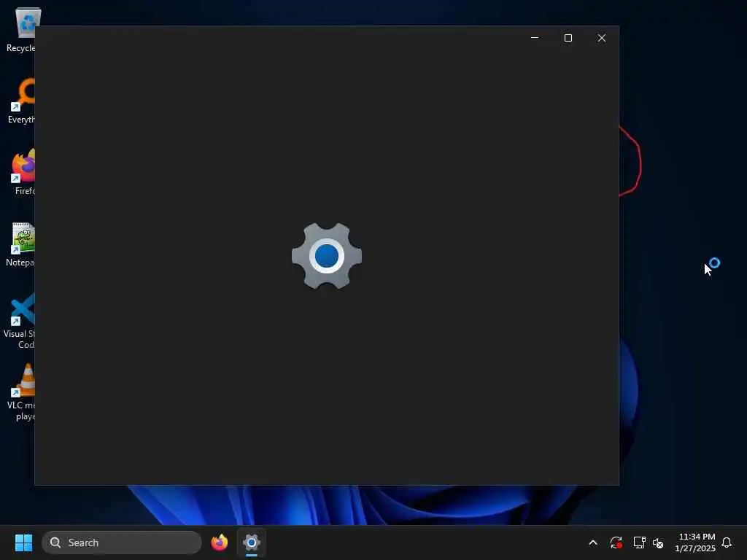Image resolution: width=747 pixels, height=560 pixels.
Task: Show hidden system tray icons
Action: pos(593,542)
